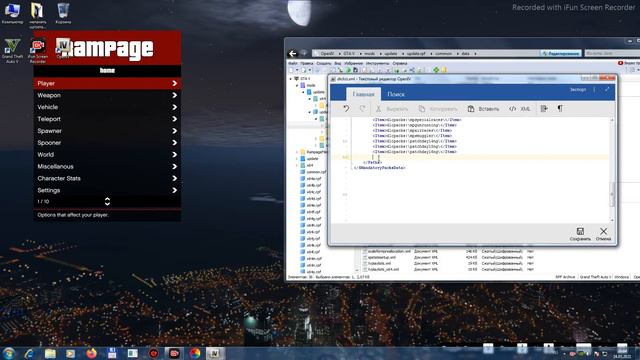Open the Файл menu in OpenIV
The image size is (640, 360).
click(293, 63)
